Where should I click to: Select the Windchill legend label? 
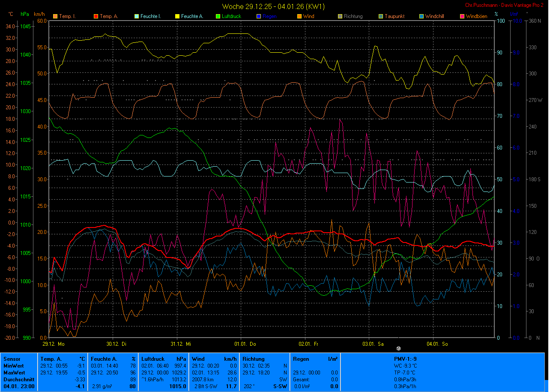pos(435,17)
